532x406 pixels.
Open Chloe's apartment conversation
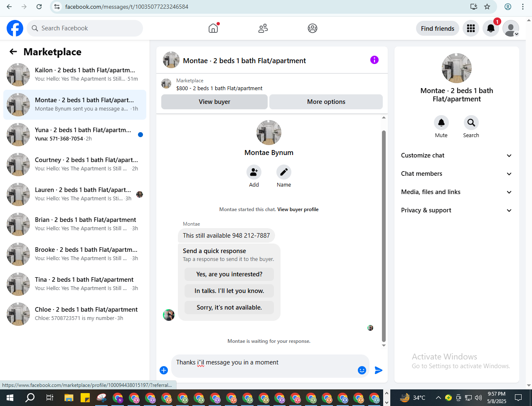pos(75,314)
